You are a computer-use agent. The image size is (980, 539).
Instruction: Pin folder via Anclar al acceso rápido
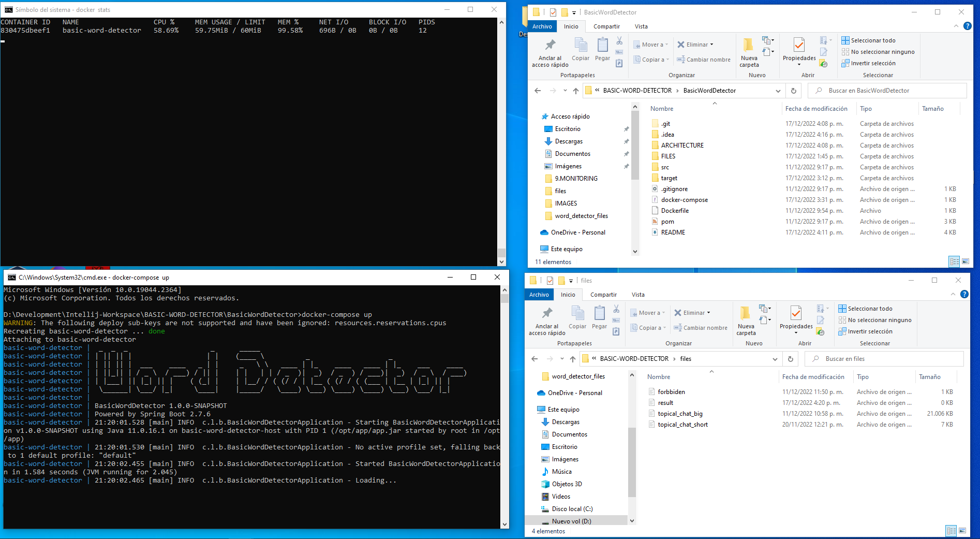tap(549, 52)
